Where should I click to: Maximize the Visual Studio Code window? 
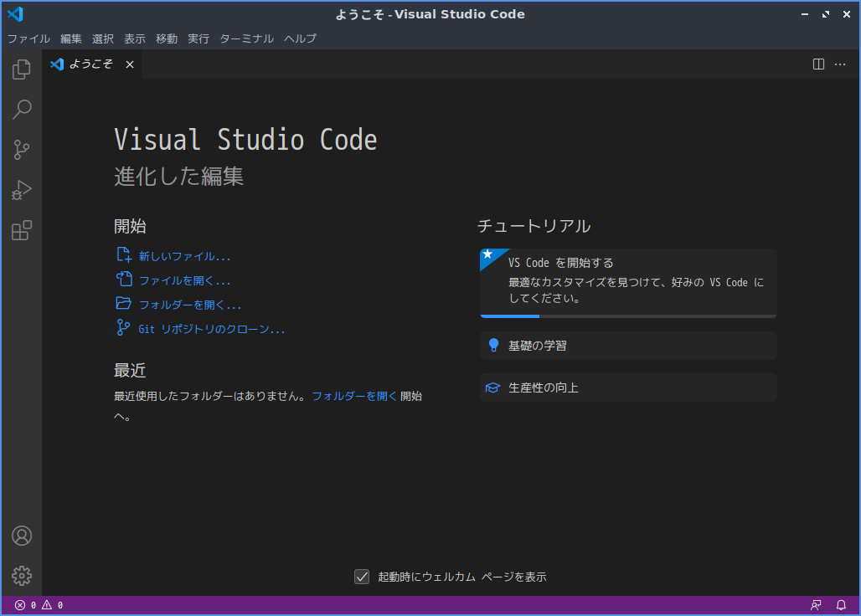click(825, 14)
